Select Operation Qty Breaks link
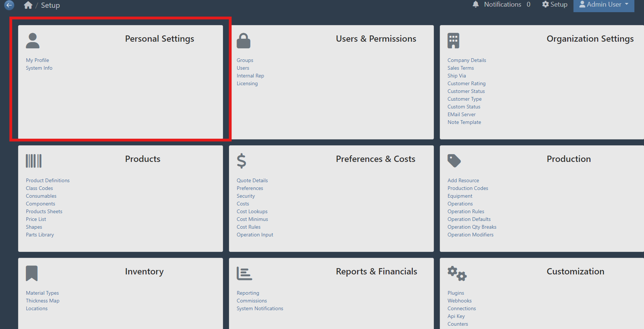Screen dimensions: 644x329 [x=472, y=227]
